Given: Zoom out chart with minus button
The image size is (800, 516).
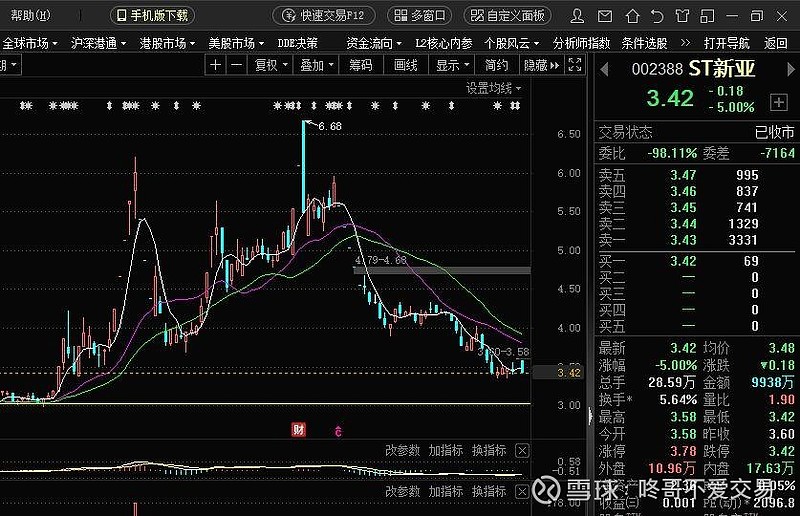Looking at the screenshot, I should (x=236, y=65).
